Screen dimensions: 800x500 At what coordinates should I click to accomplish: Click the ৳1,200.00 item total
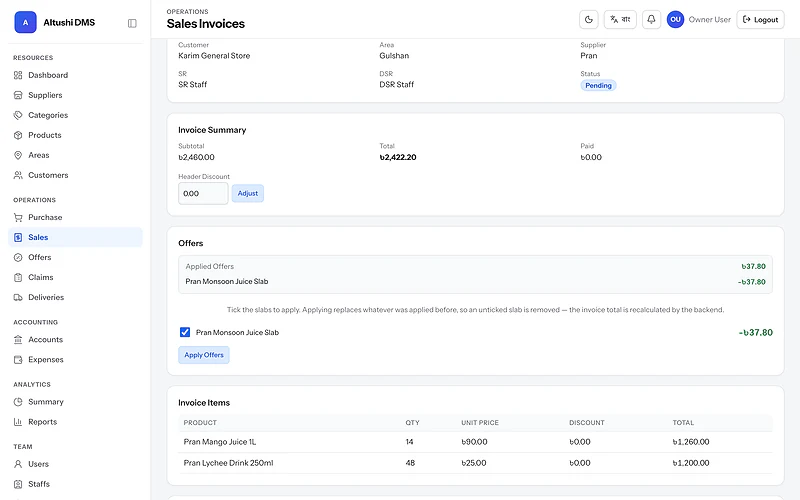tap(691, 463)
